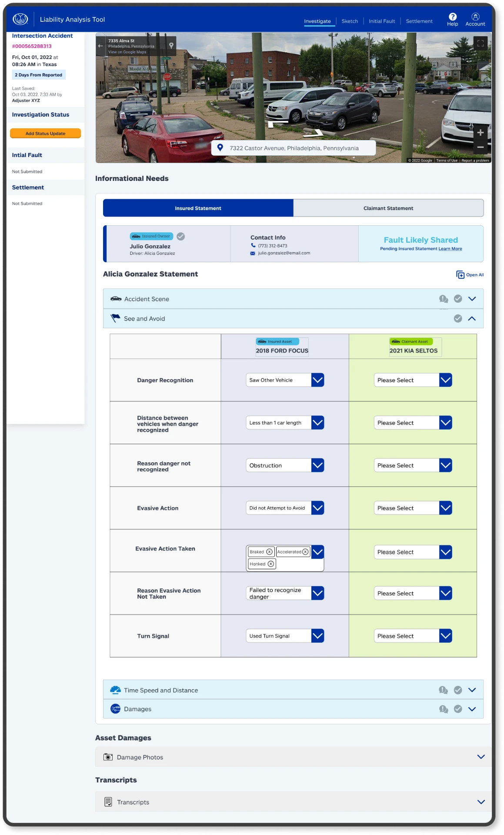Zoom in on the street view

coord(481,133)
